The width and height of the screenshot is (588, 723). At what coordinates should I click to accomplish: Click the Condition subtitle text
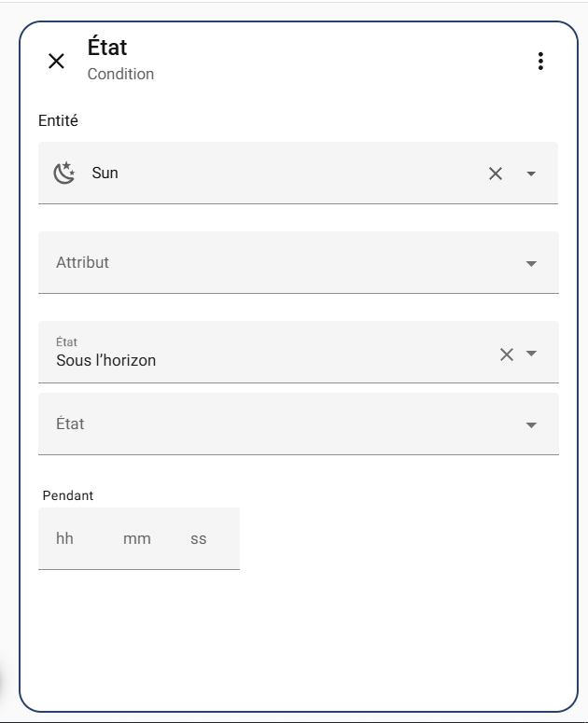[120, 74]
